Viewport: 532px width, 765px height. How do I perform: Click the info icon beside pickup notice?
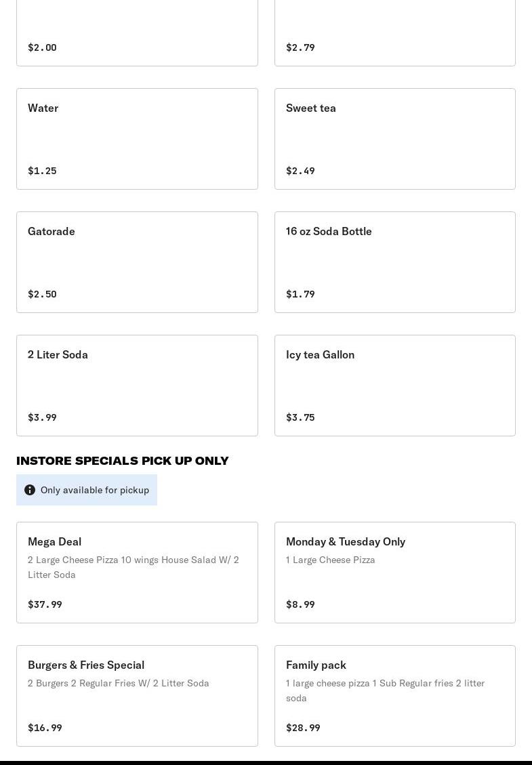(x=30, y=490)
